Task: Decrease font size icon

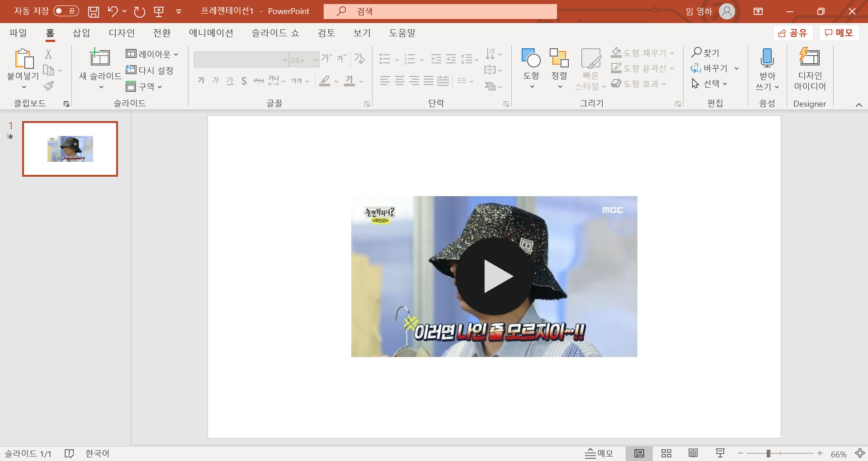Action: 341,58
